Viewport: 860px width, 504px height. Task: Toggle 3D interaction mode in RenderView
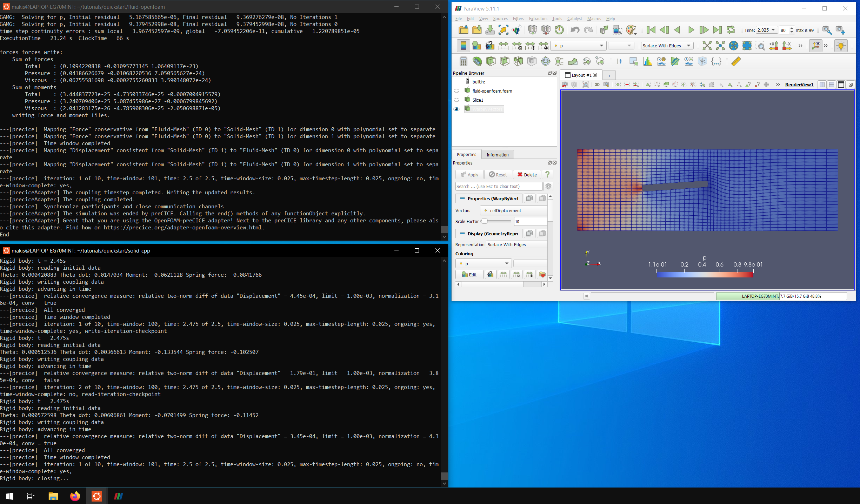click(597, 85)
